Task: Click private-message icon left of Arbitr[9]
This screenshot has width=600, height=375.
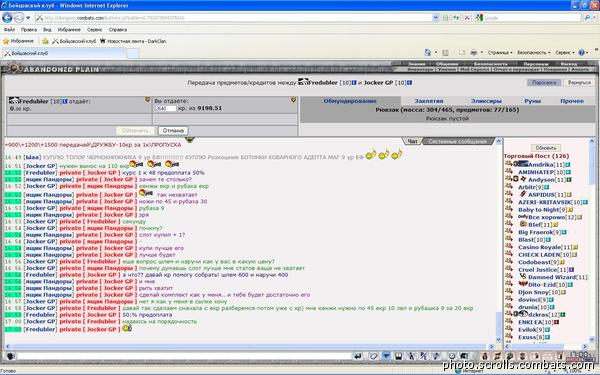Action: [509, 186]
